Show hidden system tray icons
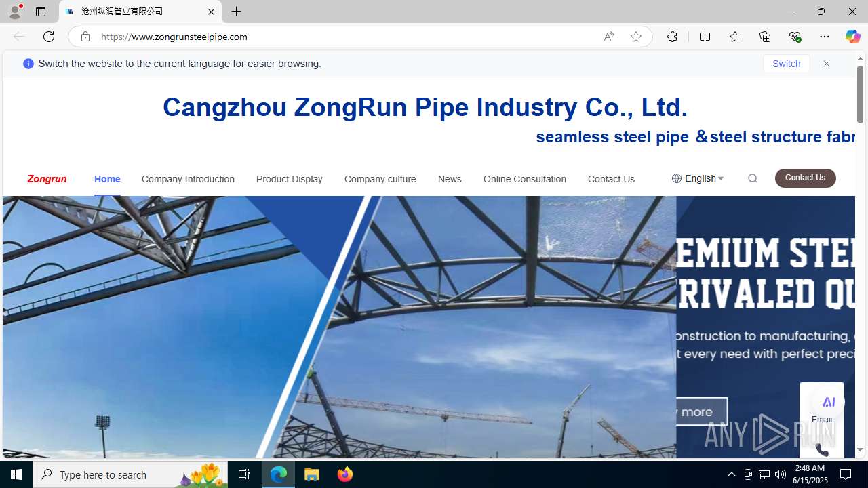 click(x=731, y=474)
